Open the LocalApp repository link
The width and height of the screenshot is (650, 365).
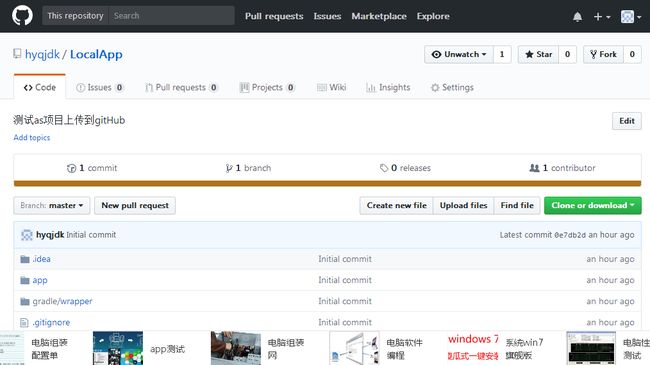(x=96, y=54)
